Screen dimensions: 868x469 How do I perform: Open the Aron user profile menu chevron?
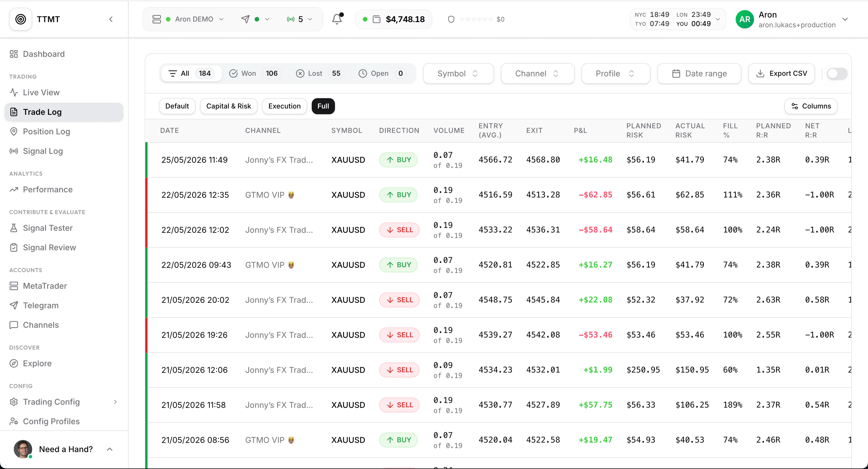tap(845, 19)
